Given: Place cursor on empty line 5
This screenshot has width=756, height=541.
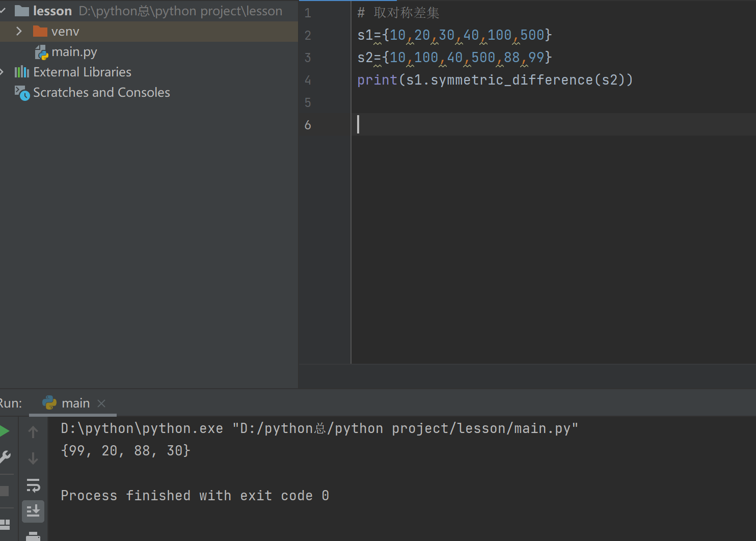Looking at the screenshot, I should 553,102.
